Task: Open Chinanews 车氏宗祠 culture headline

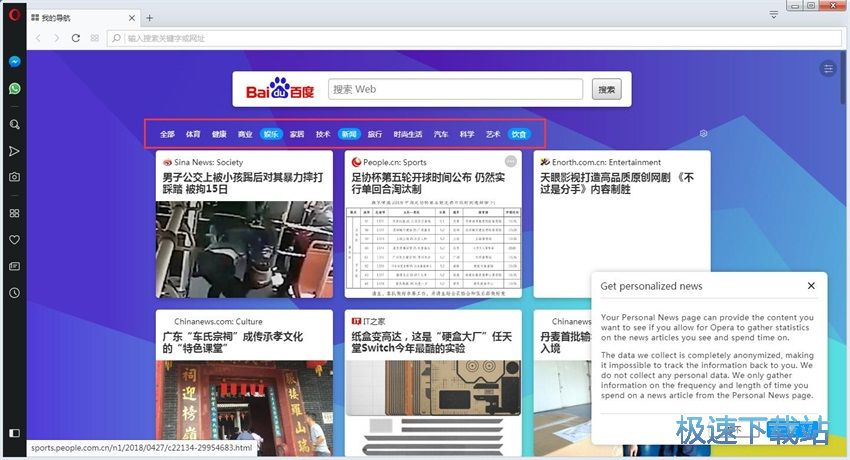Action: (233, 342)
